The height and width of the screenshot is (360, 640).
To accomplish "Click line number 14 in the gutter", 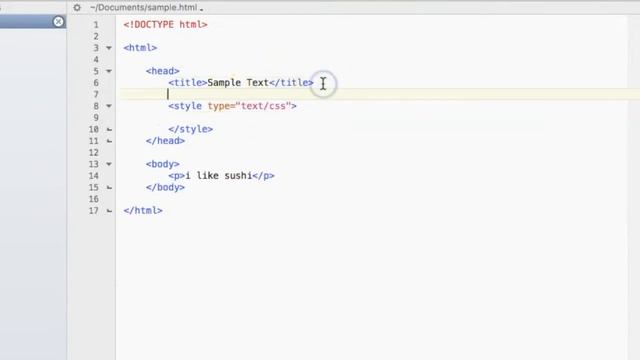I will (94, 176).
